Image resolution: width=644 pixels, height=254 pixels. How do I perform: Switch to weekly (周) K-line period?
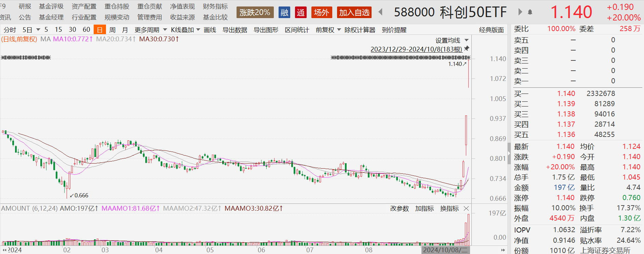112,30
